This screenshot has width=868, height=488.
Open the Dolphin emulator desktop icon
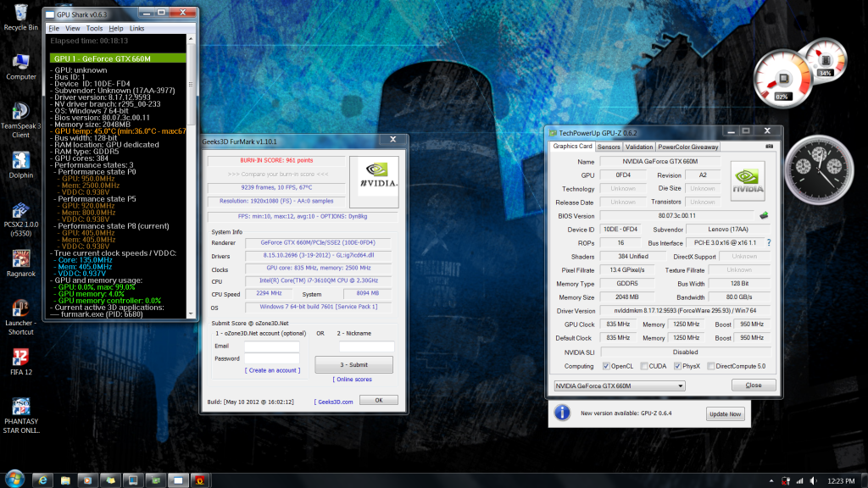21,161
